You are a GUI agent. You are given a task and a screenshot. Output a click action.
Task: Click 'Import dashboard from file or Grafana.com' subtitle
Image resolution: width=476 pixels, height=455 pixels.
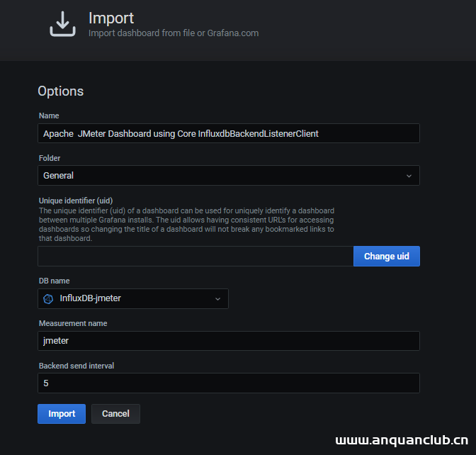[x=174, y=33]
